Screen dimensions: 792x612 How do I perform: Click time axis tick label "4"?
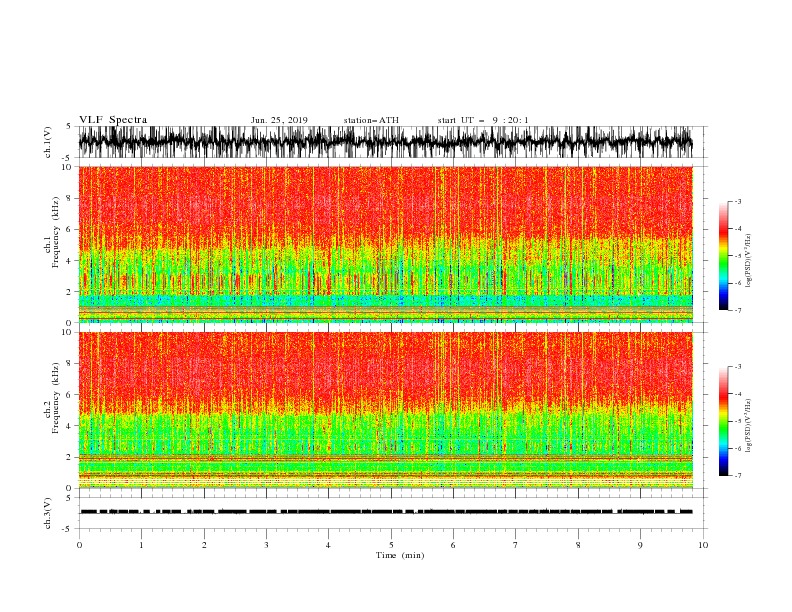[328, 545]
